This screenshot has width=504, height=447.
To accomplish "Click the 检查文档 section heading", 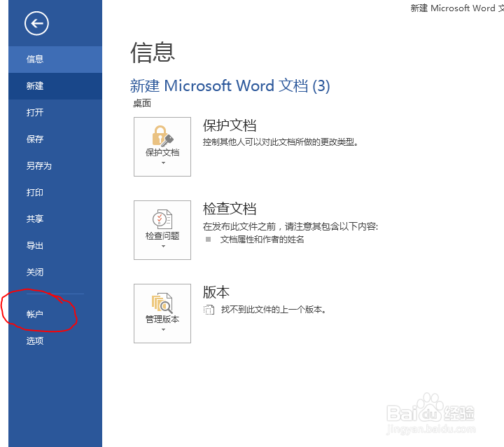I will click(x=230, y=209).
